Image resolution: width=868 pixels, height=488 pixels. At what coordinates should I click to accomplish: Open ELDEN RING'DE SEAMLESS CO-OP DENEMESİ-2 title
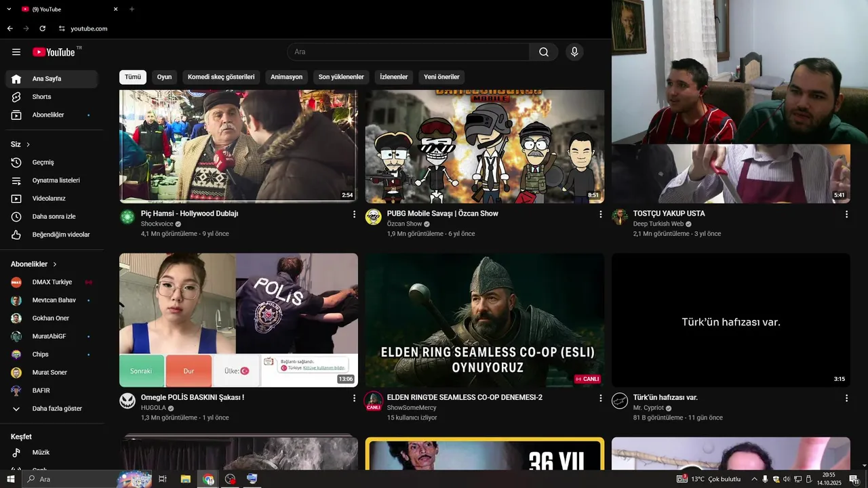[465, 398]
